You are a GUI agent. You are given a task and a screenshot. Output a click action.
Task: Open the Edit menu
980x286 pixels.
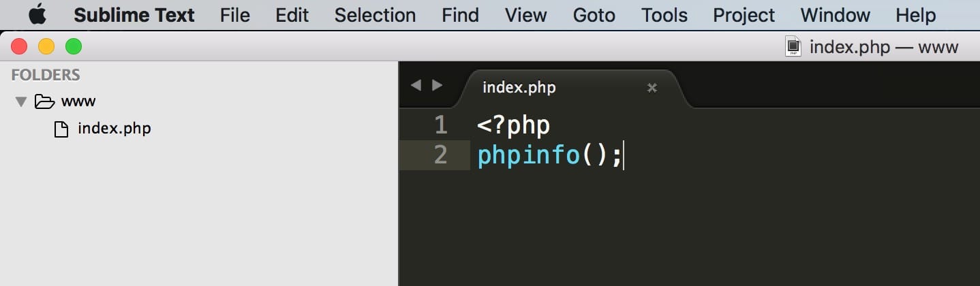pyautogui.click(x=292, y=15)
